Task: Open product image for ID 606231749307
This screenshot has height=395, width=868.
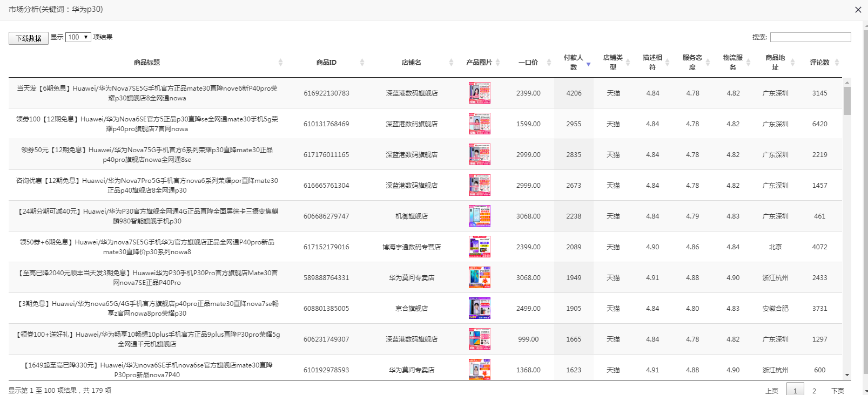Action: coord(480,339)
